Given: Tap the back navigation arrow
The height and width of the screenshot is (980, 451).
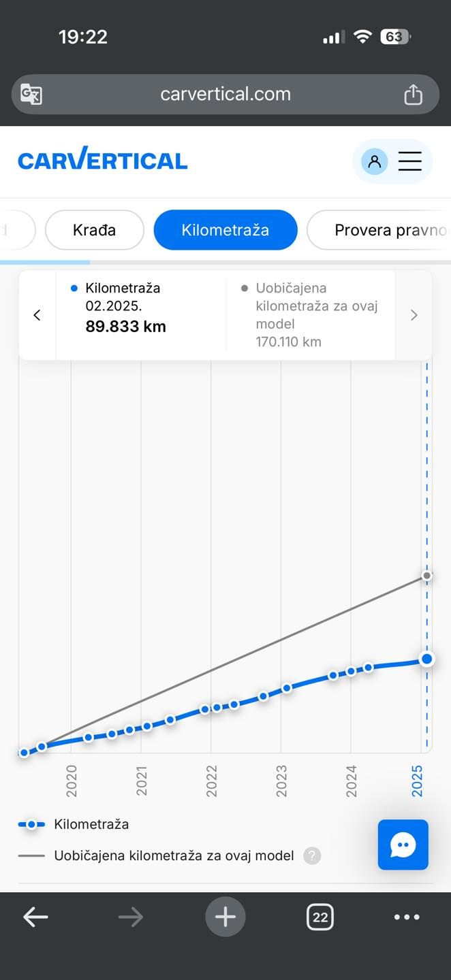Looking at the screenshot, I should [x=35, y=917].
